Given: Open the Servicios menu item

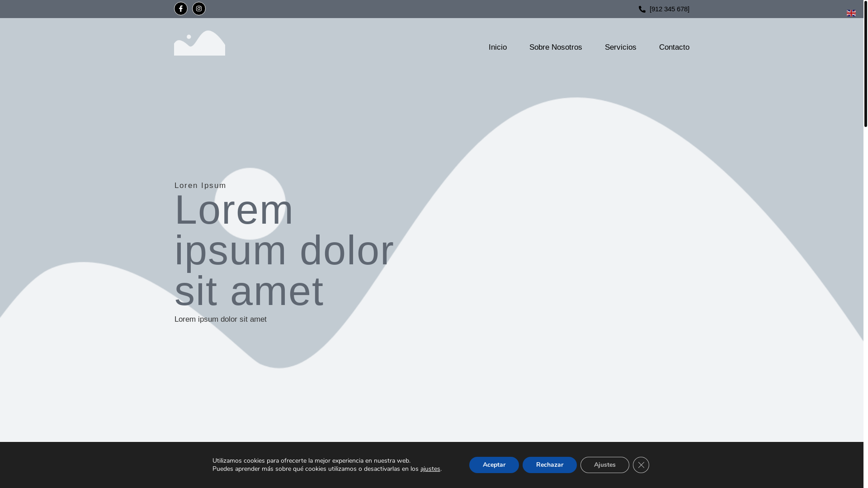Looking at the screenshot, I should coord(620,47).
